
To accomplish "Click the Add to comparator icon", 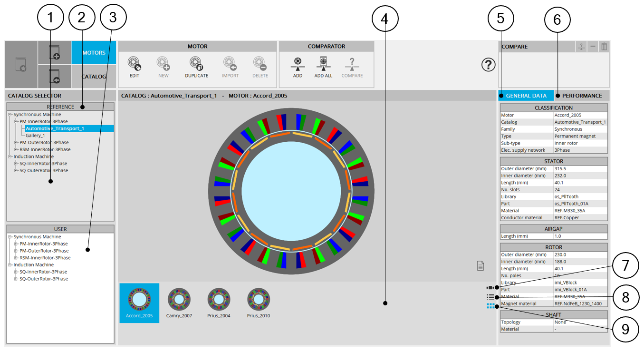I will pyautogui.click(x=298, y=64).
